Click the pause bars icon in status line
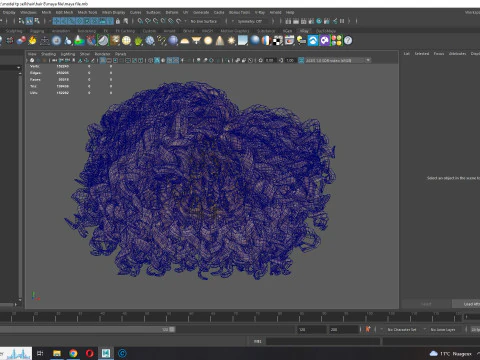 [342, 21]
